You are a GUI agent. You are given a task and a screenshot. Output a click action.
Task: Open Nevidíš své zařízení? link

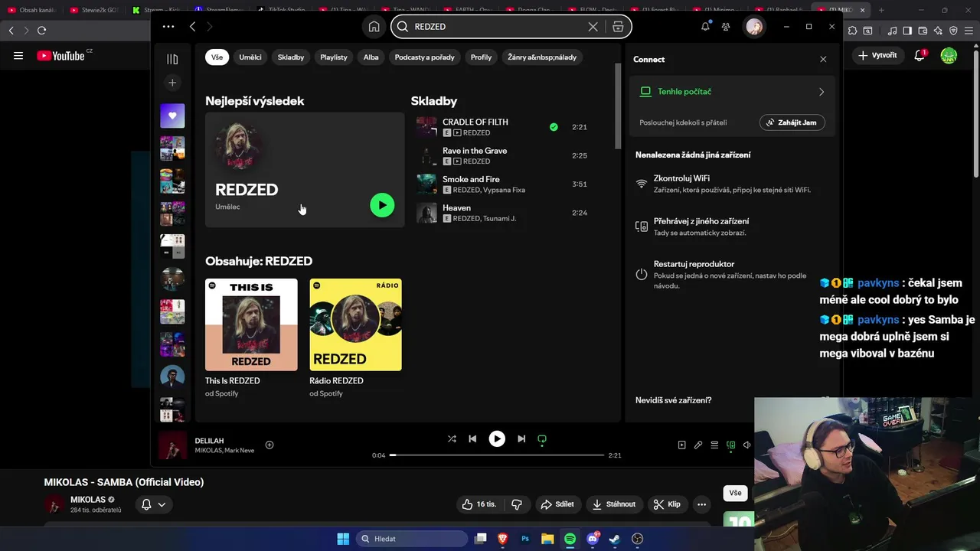(673, 400)
